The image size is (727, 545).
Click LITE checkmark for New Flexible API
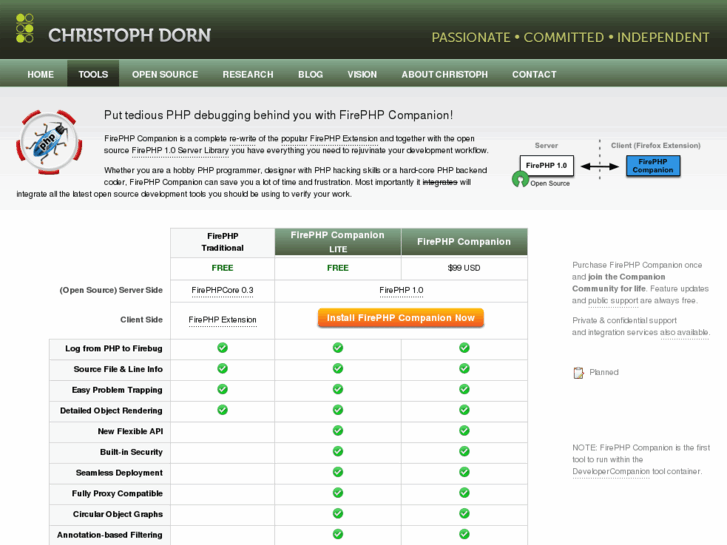[338, 431]
